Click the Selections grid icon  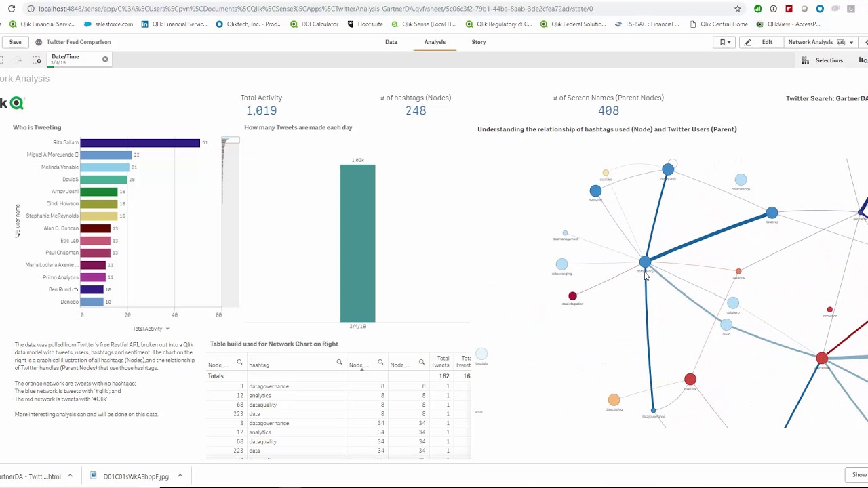(x=805, y=60)
